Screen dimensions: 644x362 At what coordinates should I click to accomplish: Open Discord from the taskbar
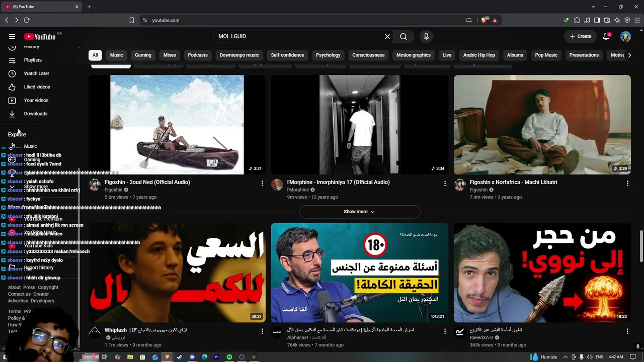tap(192, 357)
